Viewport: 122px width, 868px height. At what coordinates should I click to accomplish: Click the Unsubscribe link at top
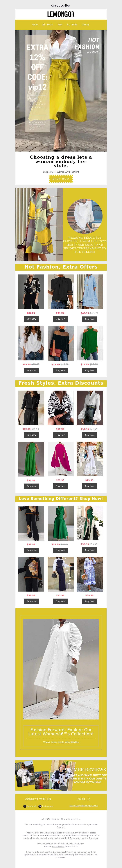click(61, 5)
